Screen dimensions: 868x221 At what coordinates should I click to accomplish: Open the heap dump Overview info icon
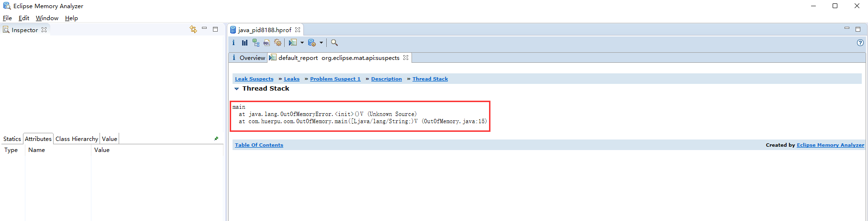(234, 43)
